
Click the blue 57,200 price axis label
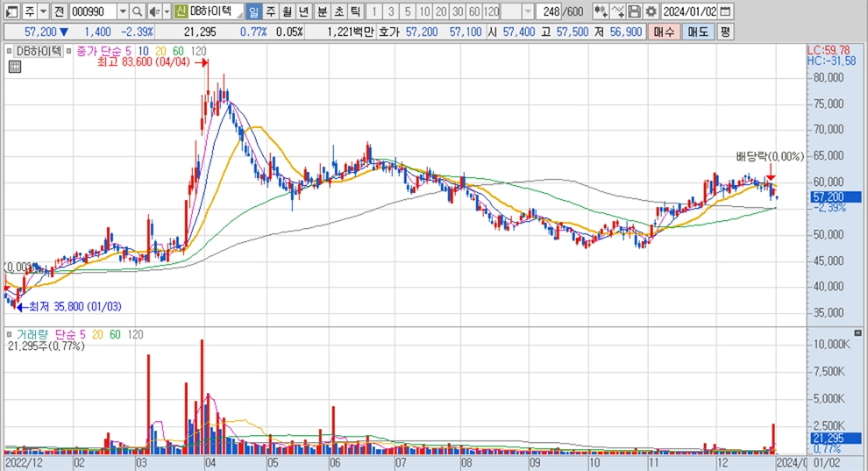click(x=836, y=197)
